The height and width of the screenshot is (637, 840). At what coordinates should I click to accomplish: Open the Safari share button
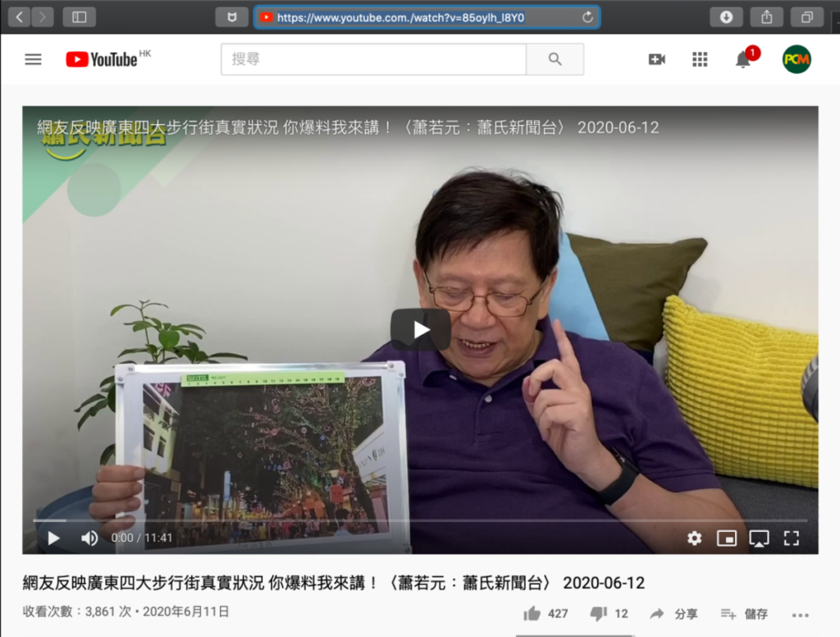(x=767, y=17)
